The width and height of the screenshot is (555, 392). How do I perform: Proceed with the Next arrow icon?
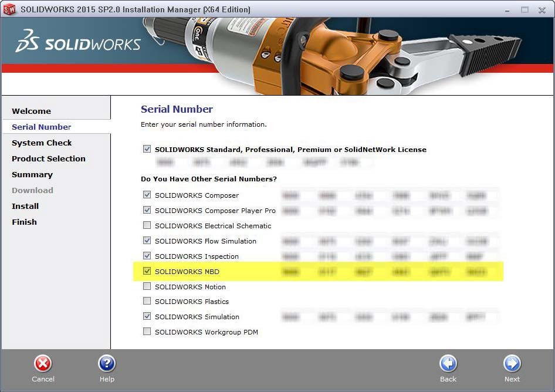point(512,364)
